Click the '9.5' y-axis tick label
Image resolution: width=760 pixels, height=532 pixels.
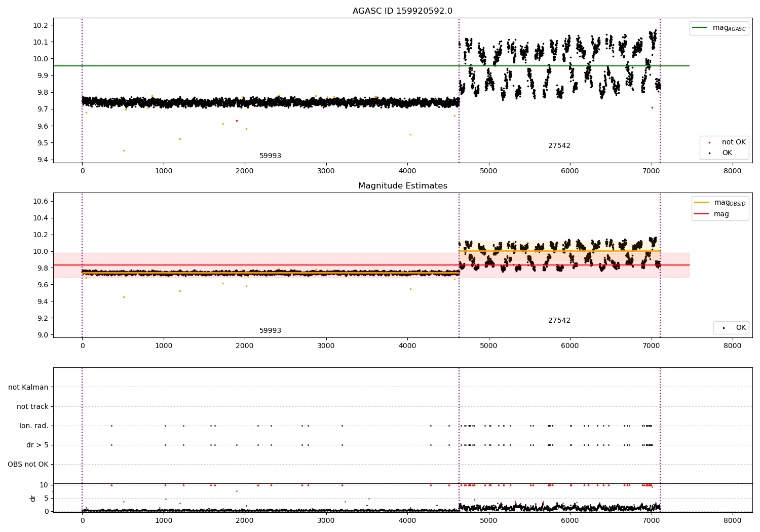coord(43,143)
